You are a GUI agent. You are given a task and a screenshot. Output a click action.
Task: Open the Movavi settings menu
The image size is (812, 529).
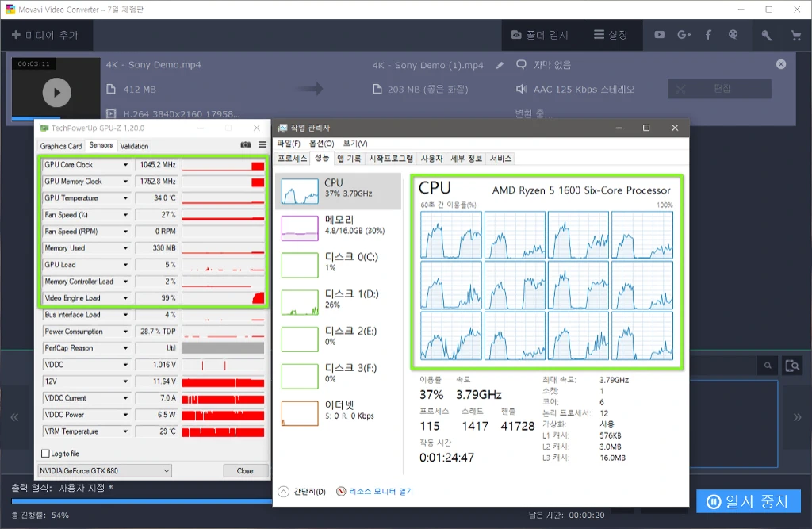point(611,35)
